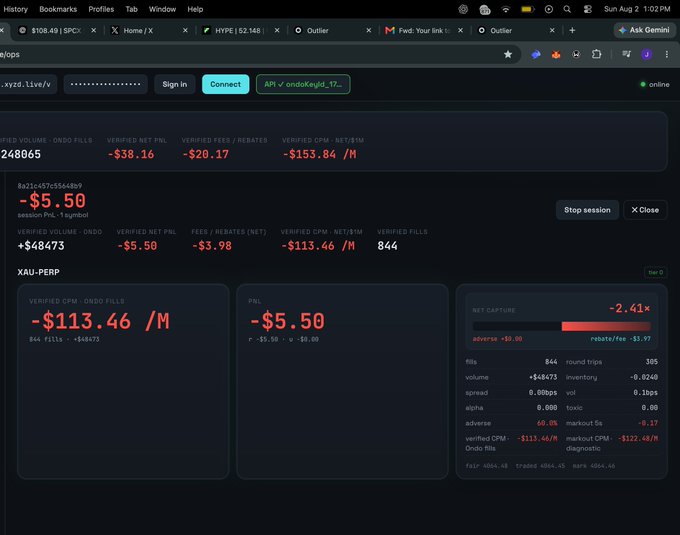Image resolution: width=680 pixels, height=535 pixels.
Task: Click the Now Playing menu bar icon
Action: click(549, 9)
